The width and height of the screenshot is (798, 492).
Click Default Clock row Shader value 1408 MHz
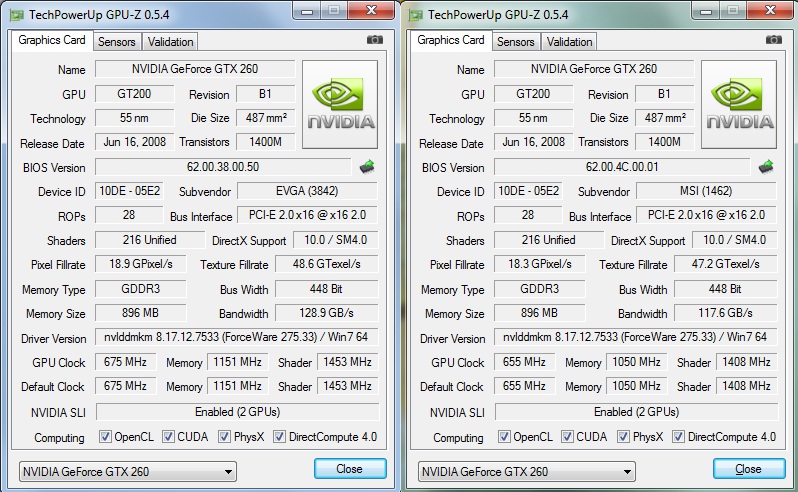click(x=747, y=386)
